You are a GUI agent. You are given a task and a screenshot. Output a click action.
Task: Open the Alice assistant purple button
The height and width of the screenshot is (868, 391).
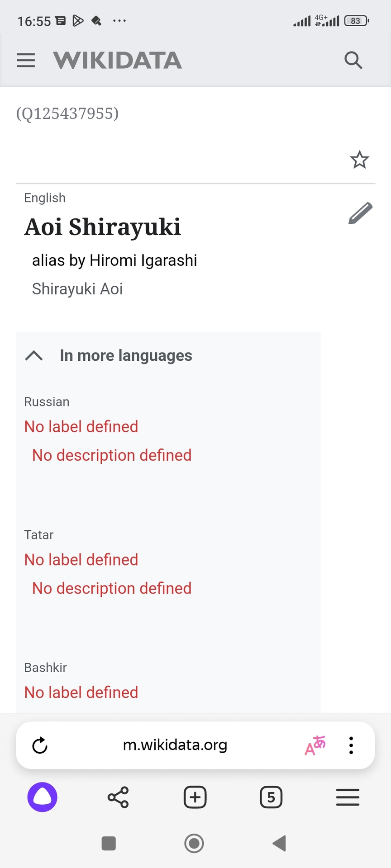pyautogui.click(x=43, y=797)
